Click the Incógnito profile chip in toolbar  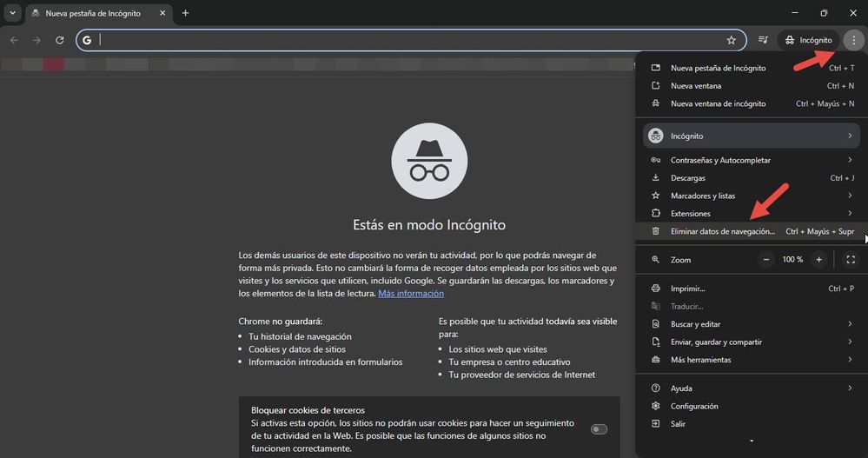(x=809, y=40)
